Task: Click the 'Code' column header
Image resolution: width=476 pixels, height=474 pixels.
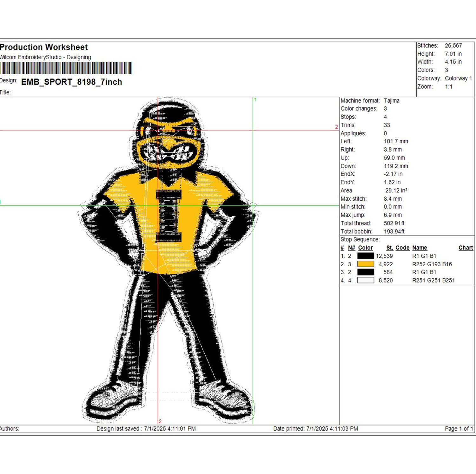Action: (x=402, y=248)
